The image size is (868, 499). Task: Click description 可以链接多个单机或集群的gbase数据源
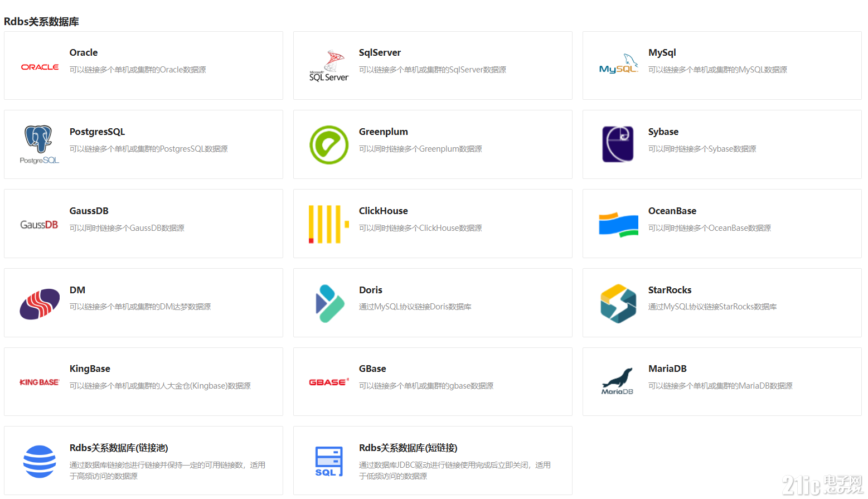[426, 386]
